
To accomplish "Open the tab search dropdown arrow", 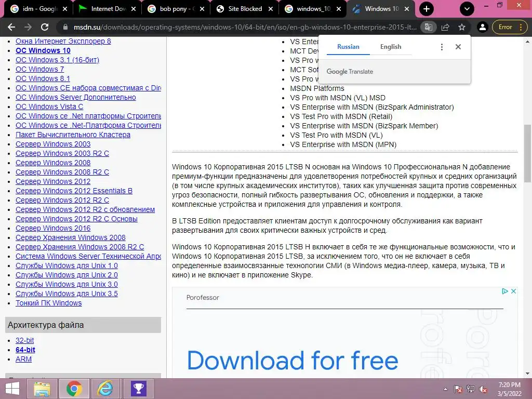I will point(467,9).
